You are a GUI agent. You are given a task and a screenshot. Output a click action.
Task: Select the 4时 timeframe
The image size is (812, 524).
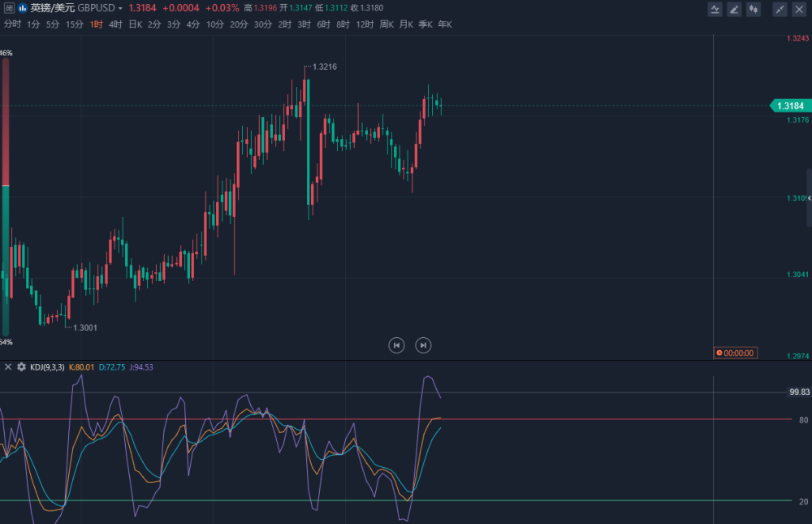click(115, 24)
